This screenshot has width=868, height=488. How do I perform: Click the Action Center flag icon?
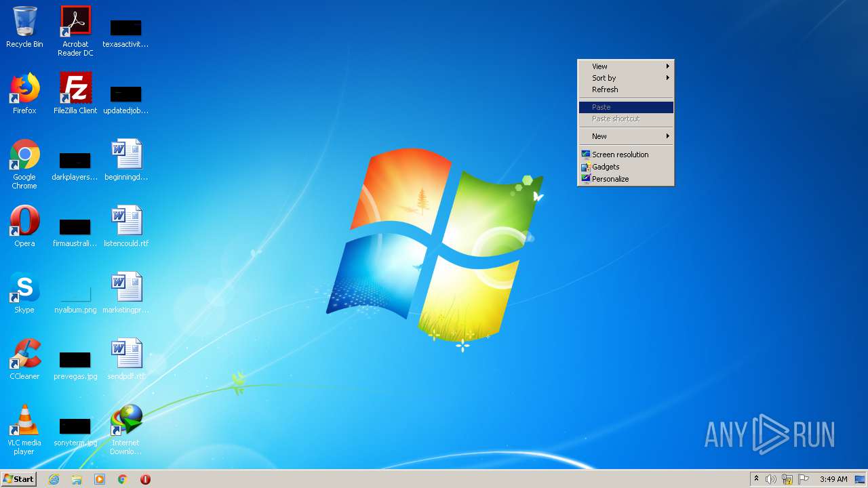[804, 479]
